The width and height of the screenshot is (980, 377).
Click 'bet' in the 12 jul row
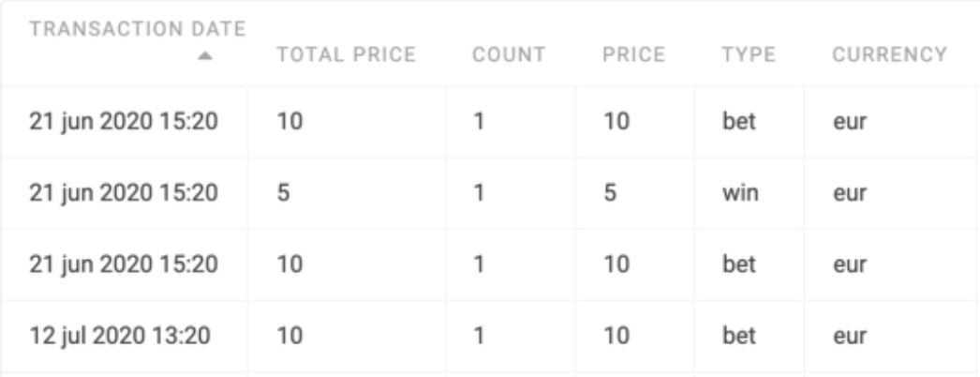pos(739,337)
